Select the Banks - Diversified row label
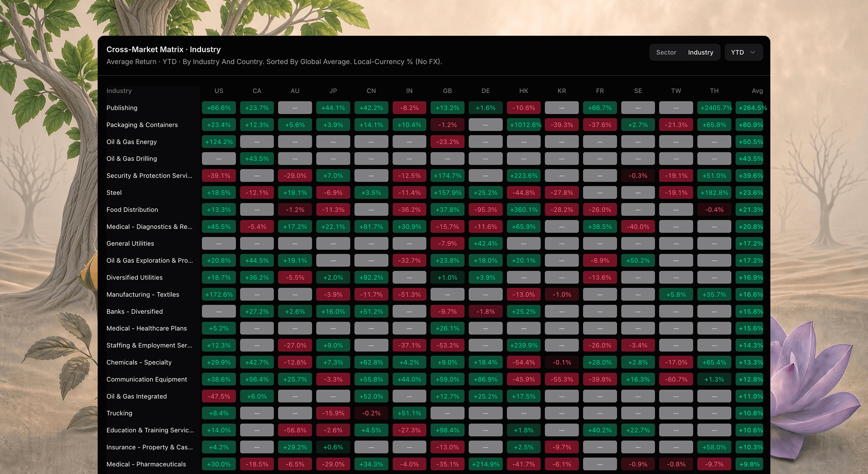 (135, 311)
